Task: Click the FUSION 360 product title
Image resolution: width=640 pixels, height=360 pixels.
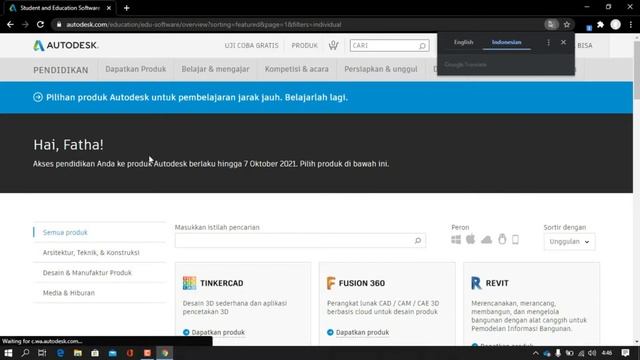Action: (x=362, y=283)
